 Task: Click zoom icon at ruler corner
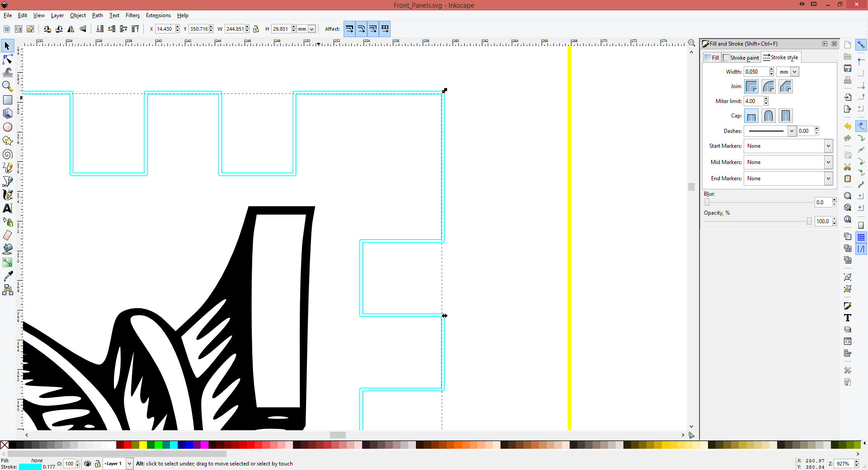click(x=691, y=43)
